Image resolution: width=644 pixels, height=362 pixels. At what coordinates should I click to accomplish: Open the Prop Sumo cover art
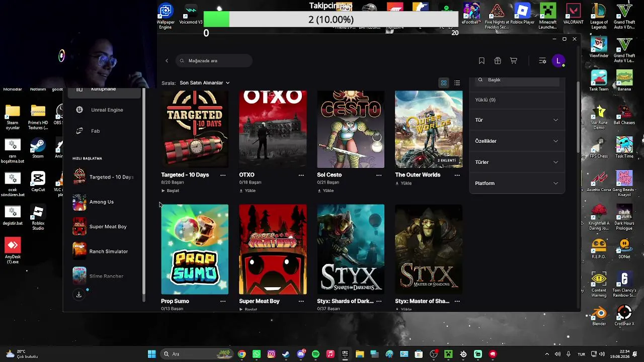click(x=195, y=249)
